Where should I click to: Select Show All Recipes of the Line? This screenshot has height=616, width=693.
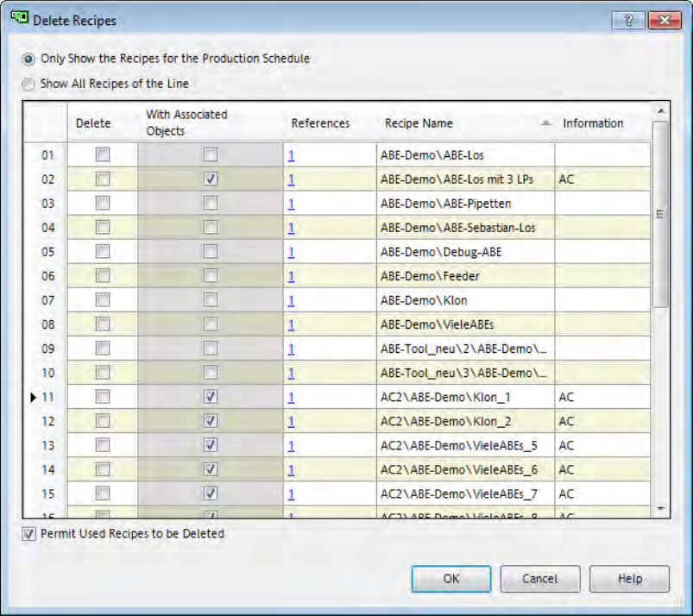tap(29, 84)
